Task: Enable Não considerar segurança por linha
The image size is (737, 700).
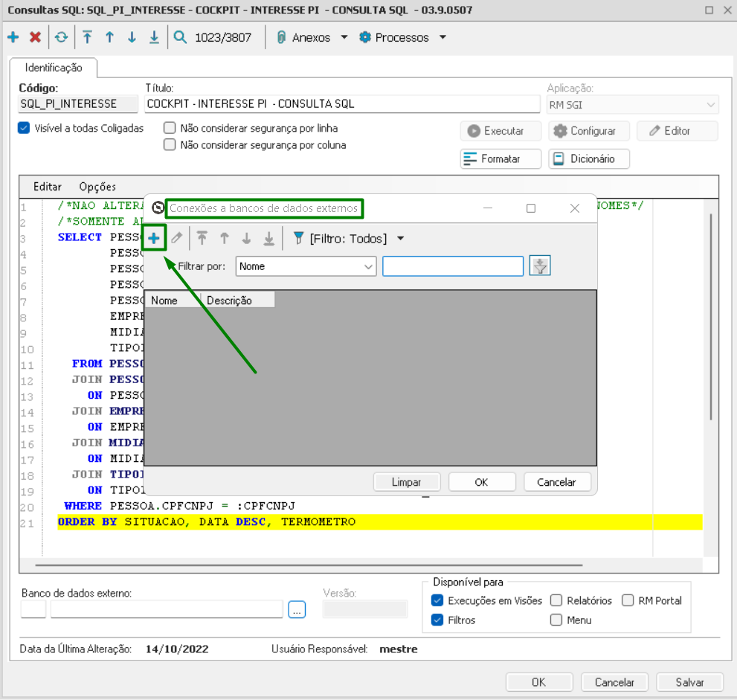Action: tap(170, 128)
